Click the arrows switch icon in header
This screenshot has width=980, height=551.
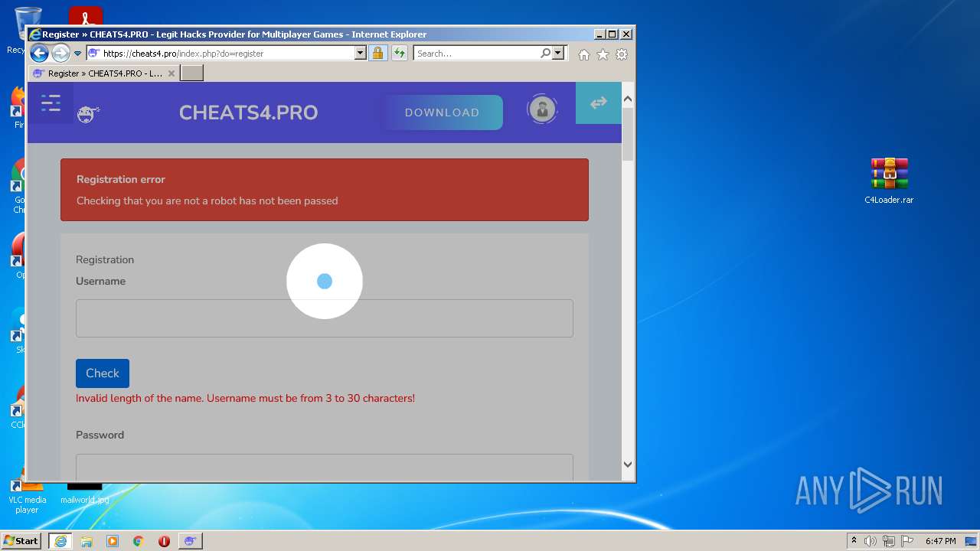[x=599, y=103]
